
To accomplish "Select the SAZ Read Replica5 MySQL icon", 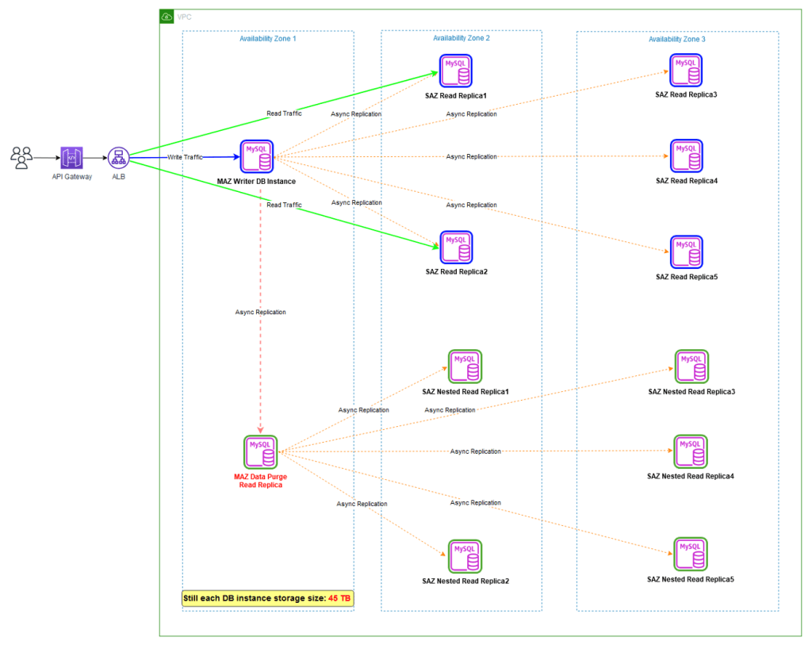I will (x=687, y=252).
